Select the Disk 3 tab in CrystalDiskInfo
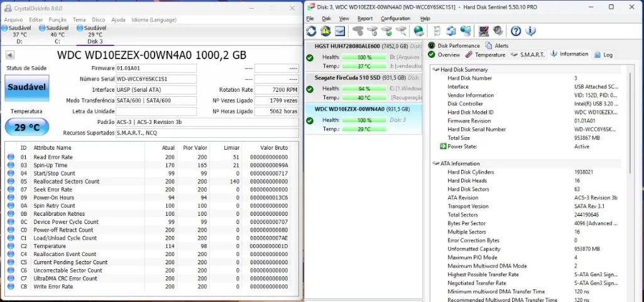The image size is (644, 302). click(95, 35)
